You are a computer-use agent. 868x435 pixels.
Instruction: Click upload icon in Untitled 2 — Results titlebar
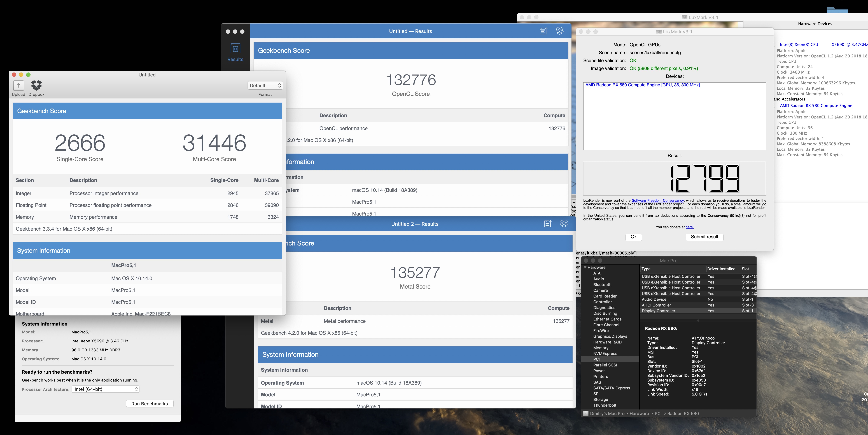(x=548, y=224)
